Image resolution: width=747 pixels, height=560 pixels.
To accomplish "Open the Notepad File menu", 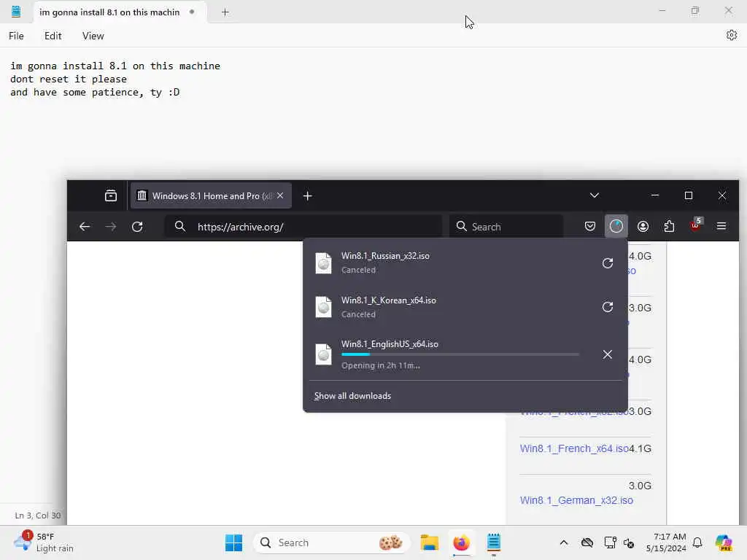I will tap(16, 36).
